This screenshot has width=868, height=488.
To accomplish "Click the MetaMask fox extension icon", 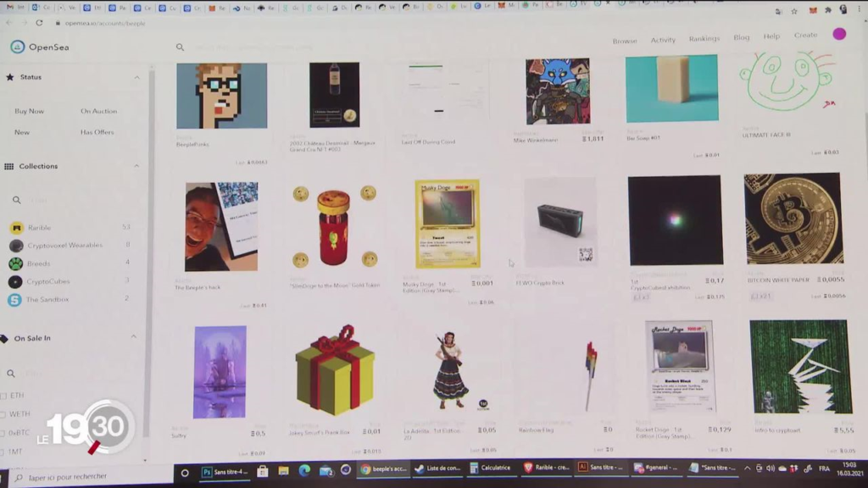I will [x=813, y=10].
